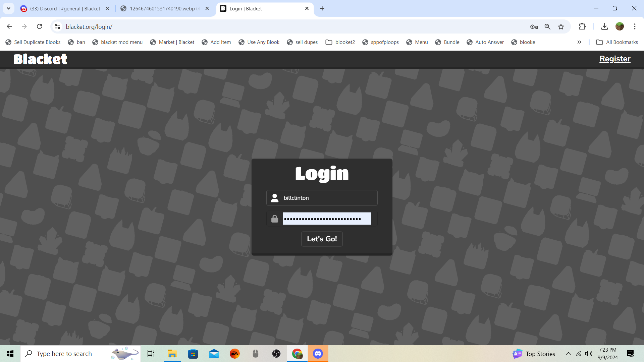Click the Blacket logo
644x362 pixels.
(40, 59)
